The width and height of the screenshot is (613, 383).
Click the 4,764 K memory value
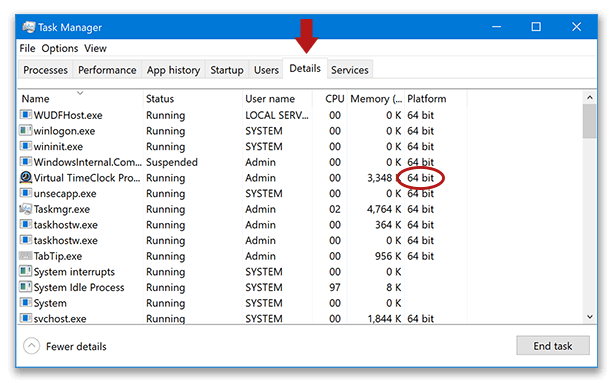tap(384, 209)
